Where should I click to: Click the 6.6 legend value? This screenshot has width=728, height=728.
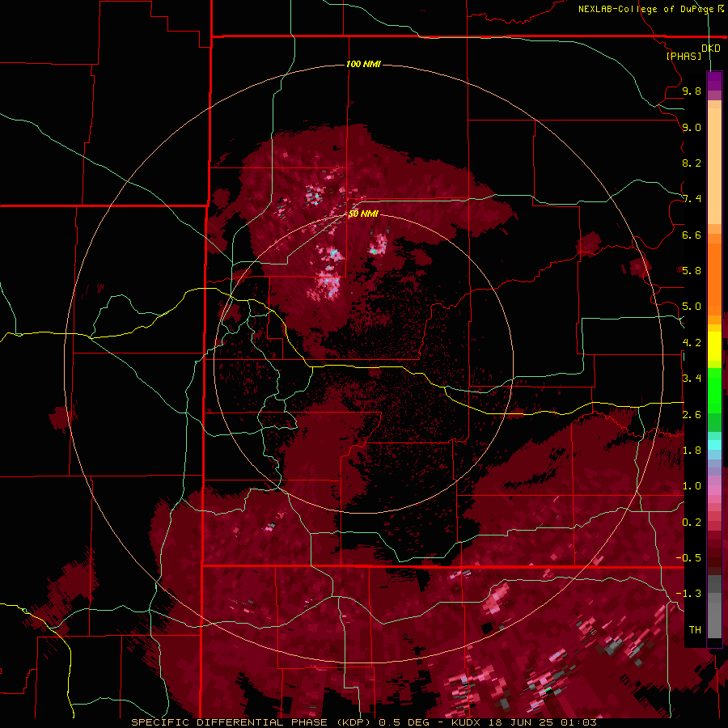[692, 235]
